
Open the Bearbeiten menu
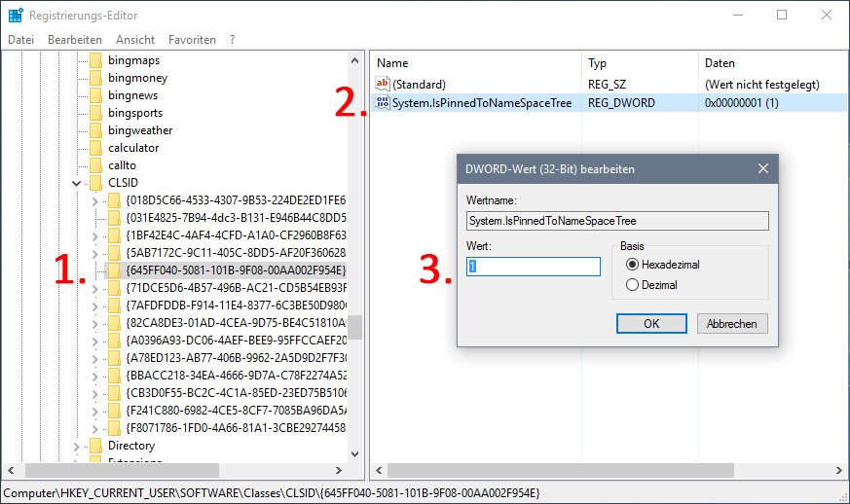(x=74, y=40)
